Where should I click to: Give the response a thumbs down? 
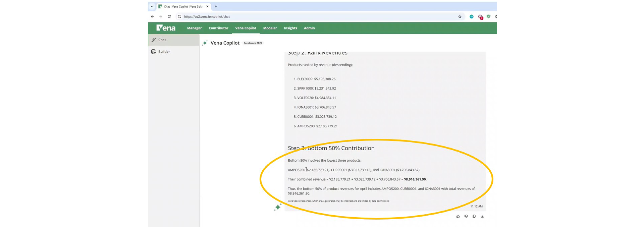(x=466, y=216)
